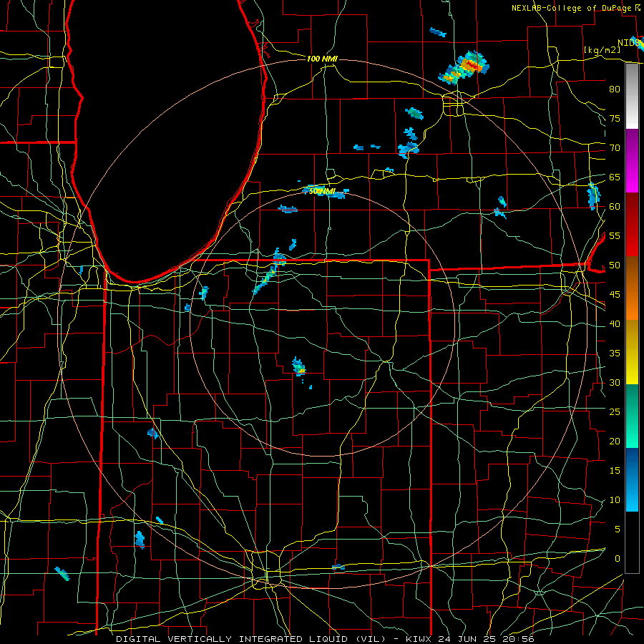
Task: Click the legend value 55
Action: (615, 236)
